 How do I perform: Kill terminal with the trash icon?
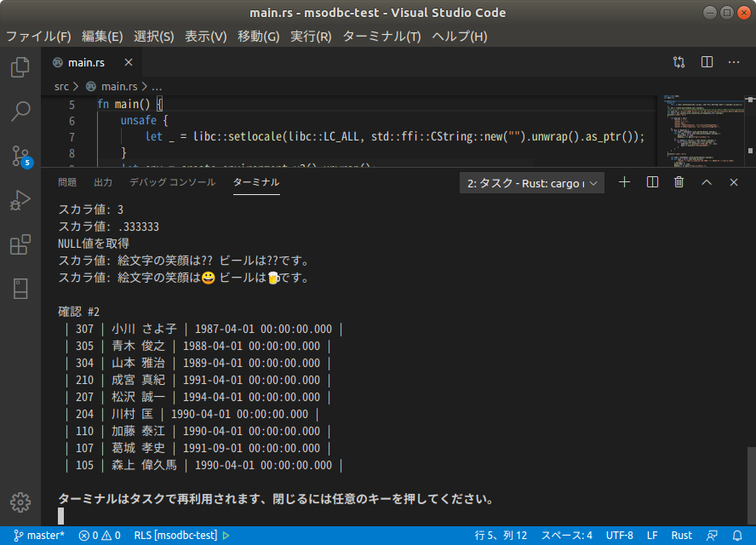679,182
